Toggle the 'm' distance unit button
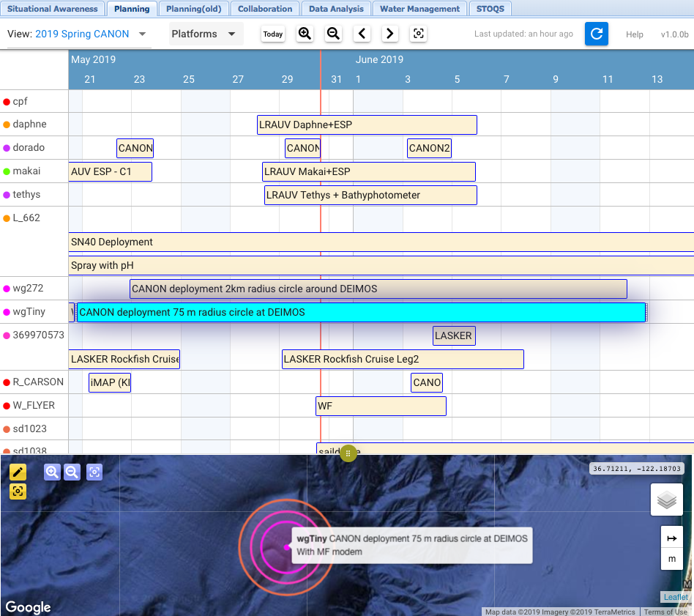 point(671,560)
